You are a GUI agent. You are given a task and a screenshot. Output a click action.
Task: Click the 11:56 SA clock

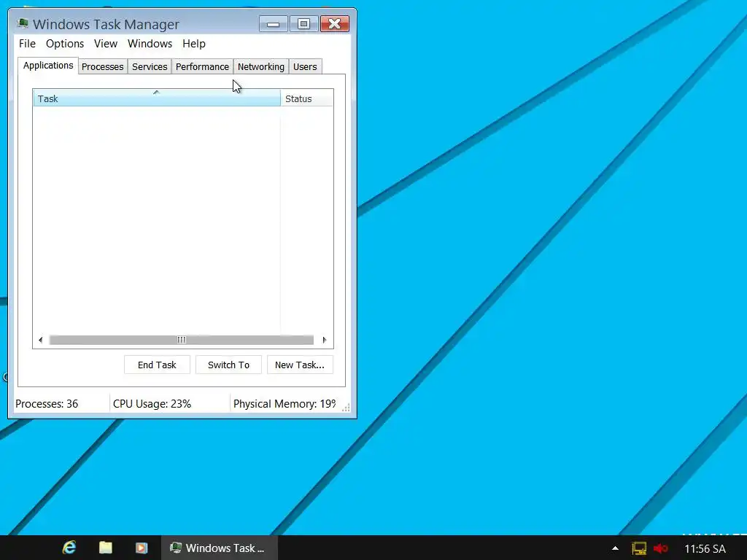point(705,548)
